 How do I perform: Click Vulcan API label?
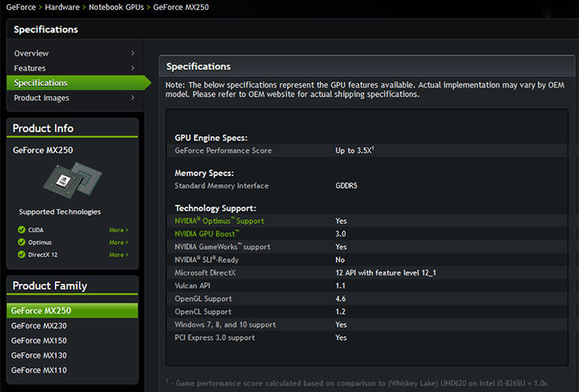[193, 285]
